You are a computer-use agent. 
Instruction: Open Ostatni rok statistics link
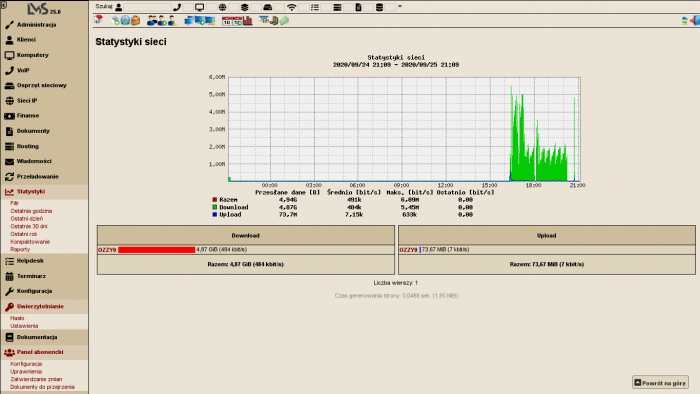(x=24, y=234)
